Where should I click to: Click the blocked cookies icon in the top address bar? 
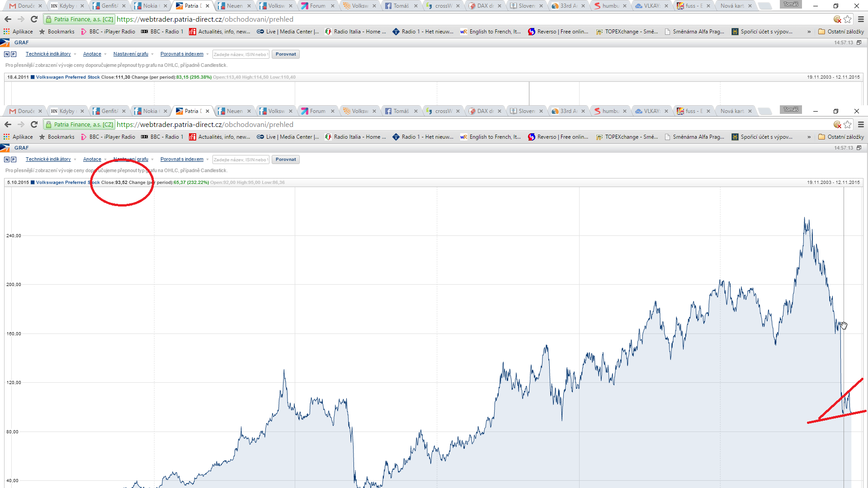click(837, 19)
